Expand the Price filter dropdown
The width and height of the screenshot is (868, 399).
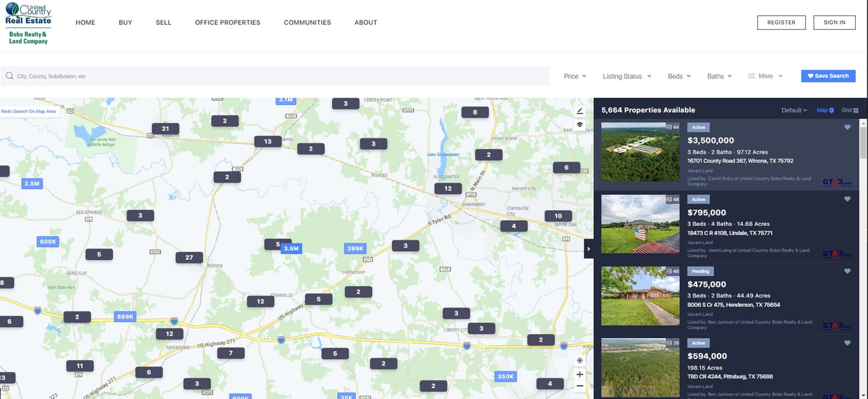pos(574,76)
